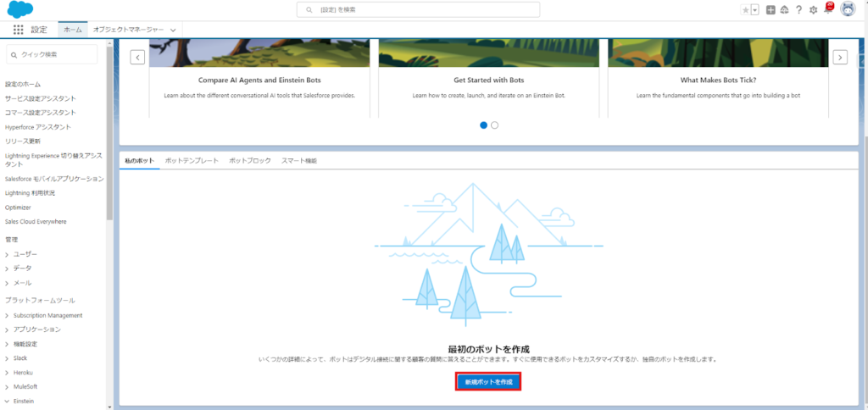Click the 新規ボットを作成 button

pyautogui.click(x=488, y=382)
